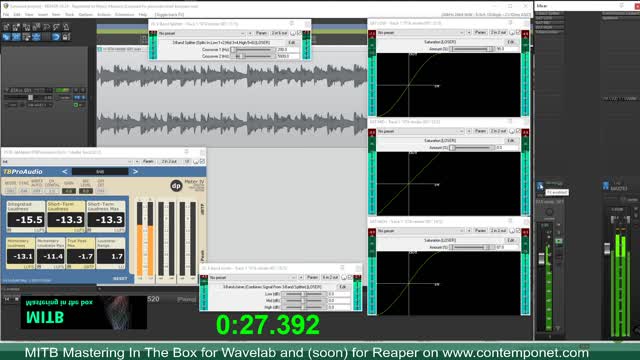
Task: Click 3-Band Splitter wet/dry knob icon
Action: tap(293, 33)
